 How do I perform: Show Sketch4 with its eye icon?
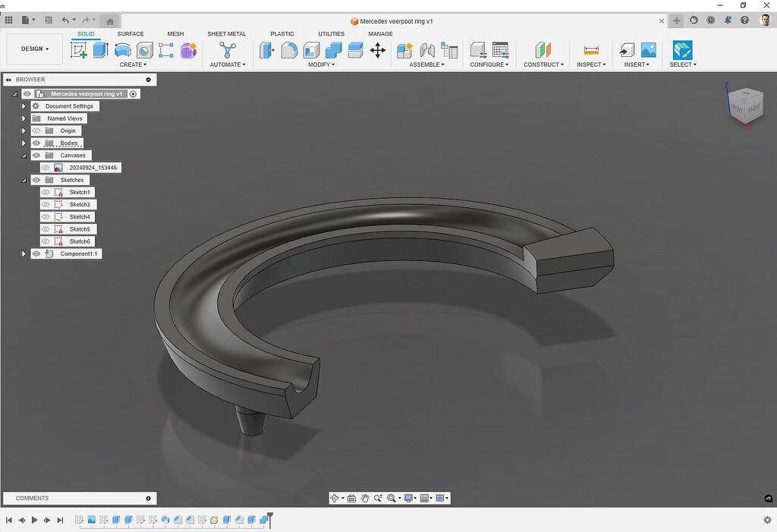[46, 216]
